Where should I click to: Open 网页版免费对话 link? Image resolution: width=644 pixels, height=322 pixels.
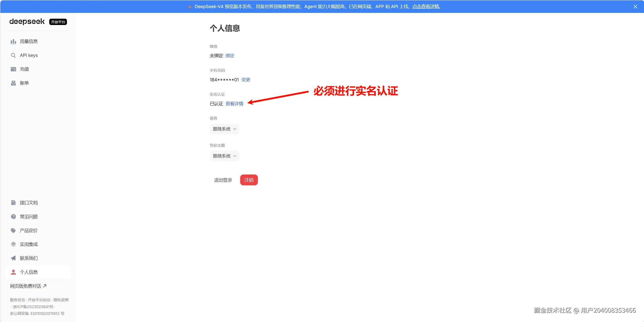(28, 286)
